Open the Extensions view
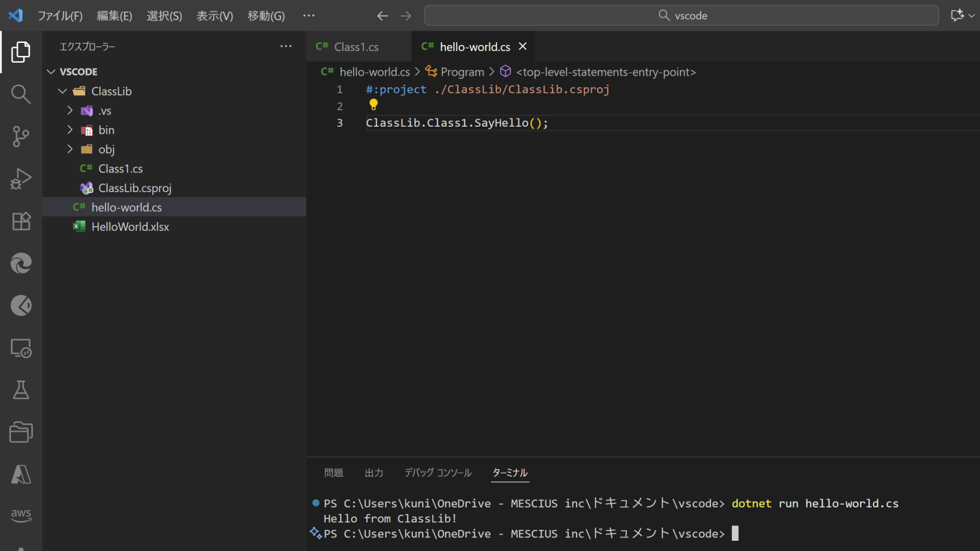This screenshot has width=980, height=551. coord(21,221)
